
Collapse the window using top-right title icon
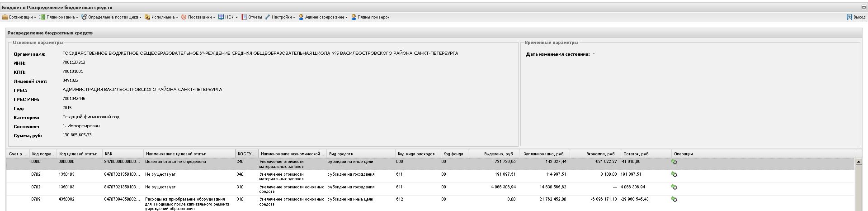tap(863, 8)
